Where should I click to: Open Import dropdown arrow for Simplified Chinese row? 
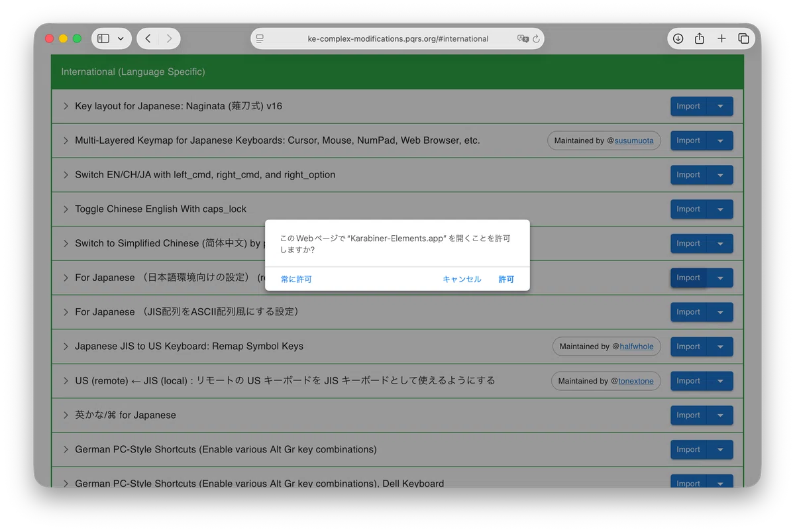720,243
